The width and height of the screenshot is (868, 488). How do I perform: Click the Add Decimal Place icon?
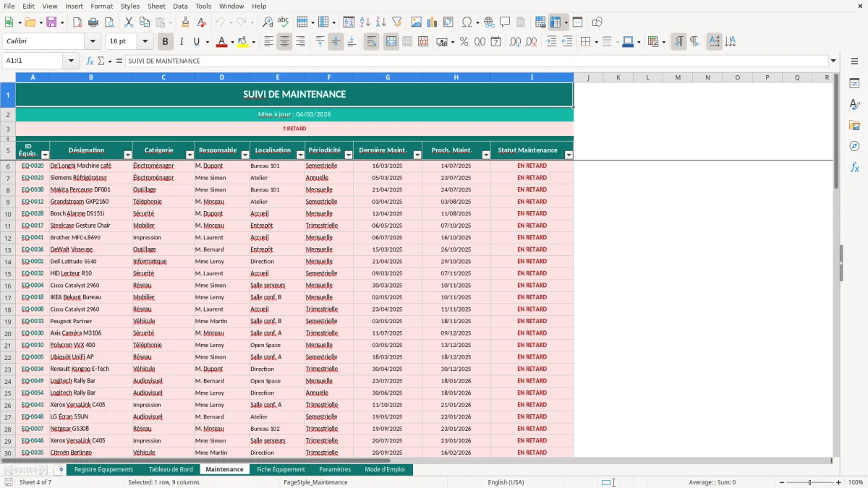[x=515, y=42]
